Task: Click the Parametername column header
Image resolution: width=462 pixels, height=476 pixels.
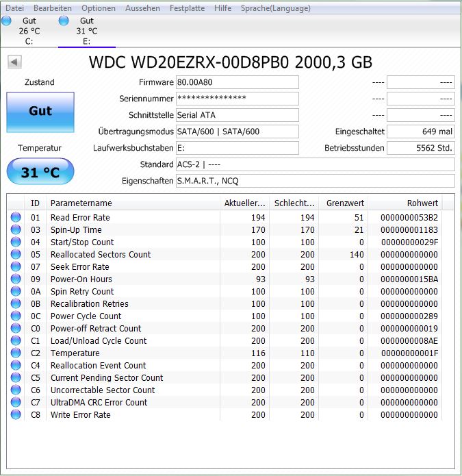Action: [133, 203]
